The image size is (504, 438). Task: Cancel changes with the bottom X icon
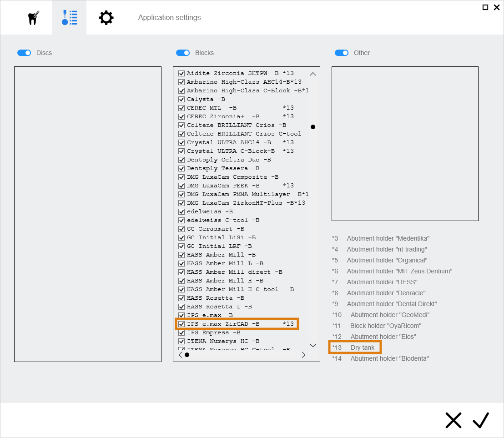(453, 420)
